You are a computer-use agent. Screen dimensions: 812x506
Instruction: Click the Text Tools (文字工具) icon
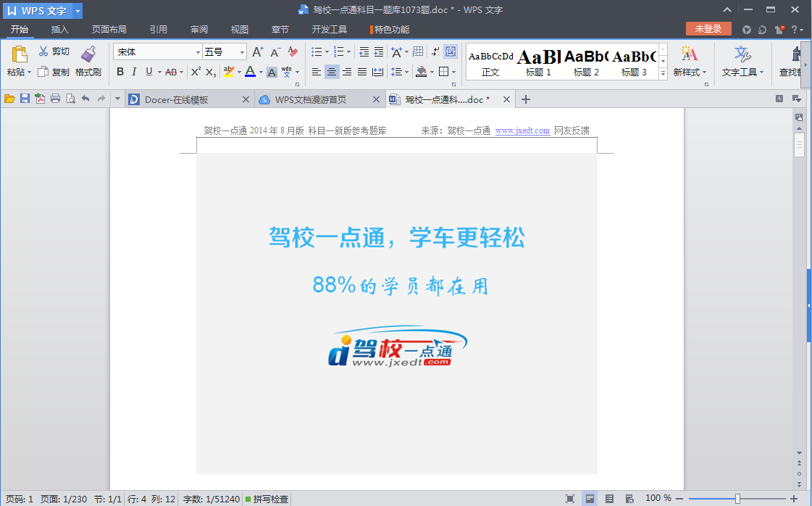point(742,54)
